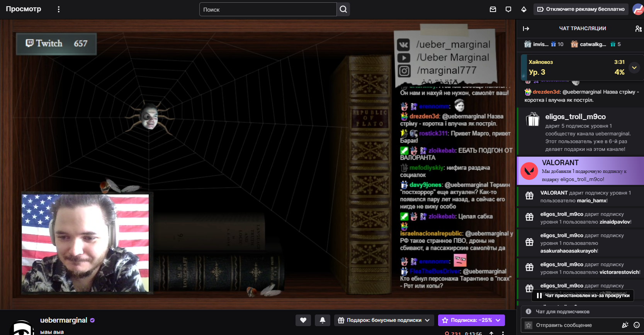Click the VALORANT purple banner title
The height and width of the screenshot is (335, 644).
coord(560,163)
